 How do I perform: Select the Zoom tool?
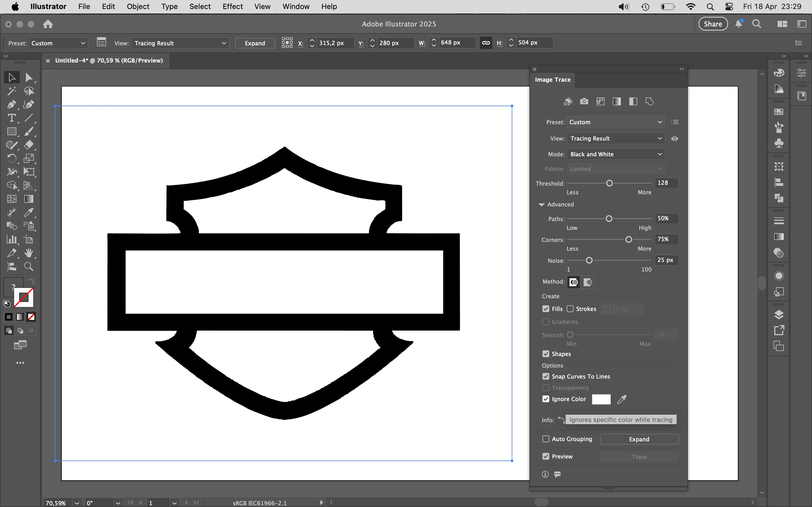point(29,266)
